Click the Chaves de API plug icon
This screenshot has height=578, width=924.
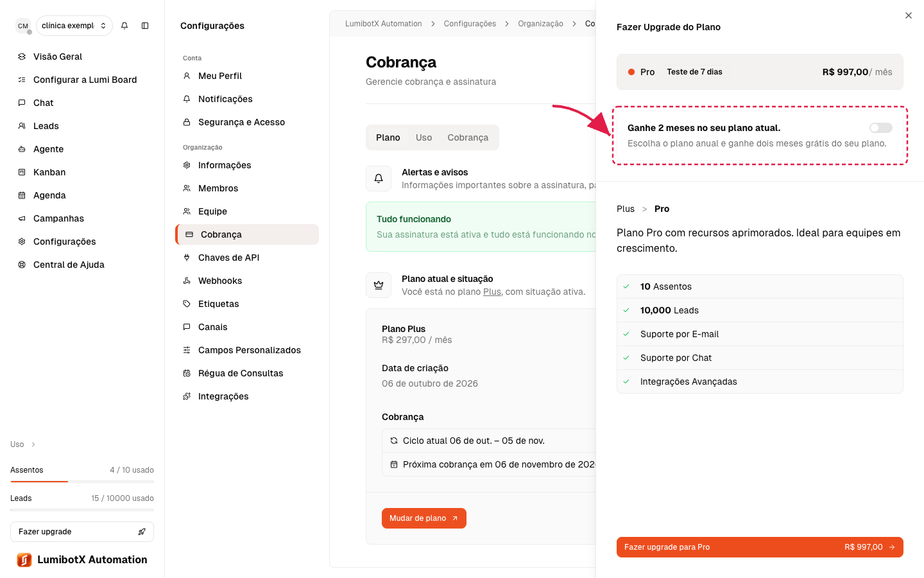tap(187, 258)
